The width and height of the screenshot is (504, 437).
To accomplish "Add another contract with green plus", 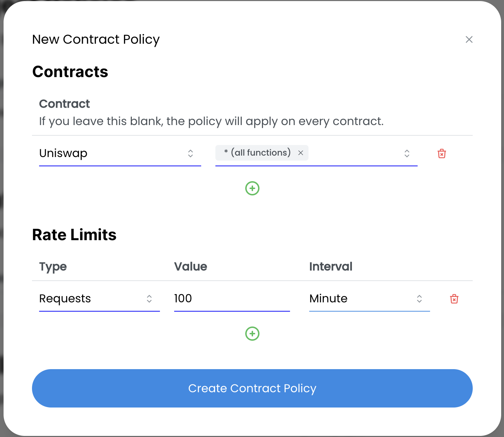I will click(x=252, y=188).
